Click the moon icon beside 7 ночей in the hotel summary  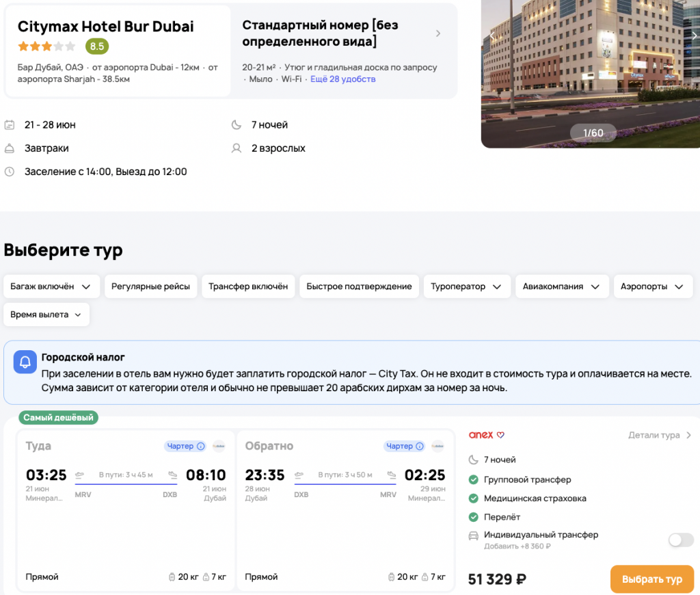(236, 124)
